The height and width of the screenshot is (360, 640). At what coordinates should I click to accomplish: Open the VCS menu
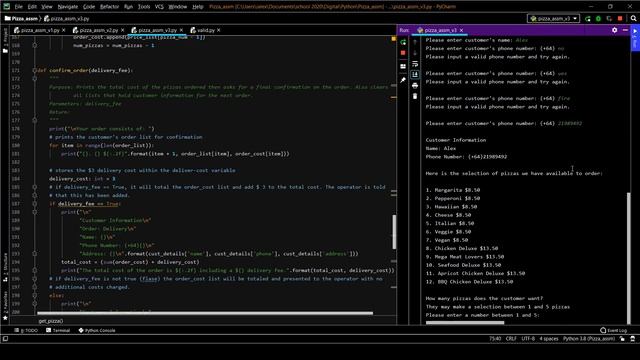159,7
